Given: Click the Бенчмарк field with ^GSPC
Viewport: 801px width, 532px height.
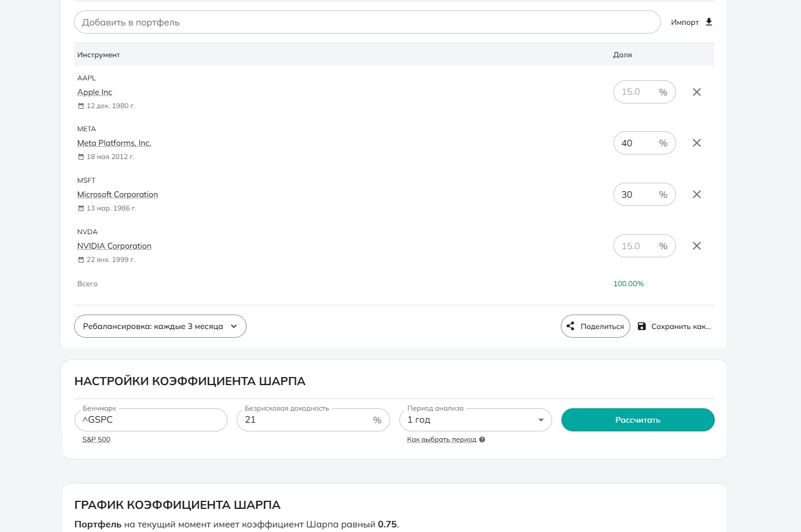Looking at the screenshot, I should (x=151, y=420).
